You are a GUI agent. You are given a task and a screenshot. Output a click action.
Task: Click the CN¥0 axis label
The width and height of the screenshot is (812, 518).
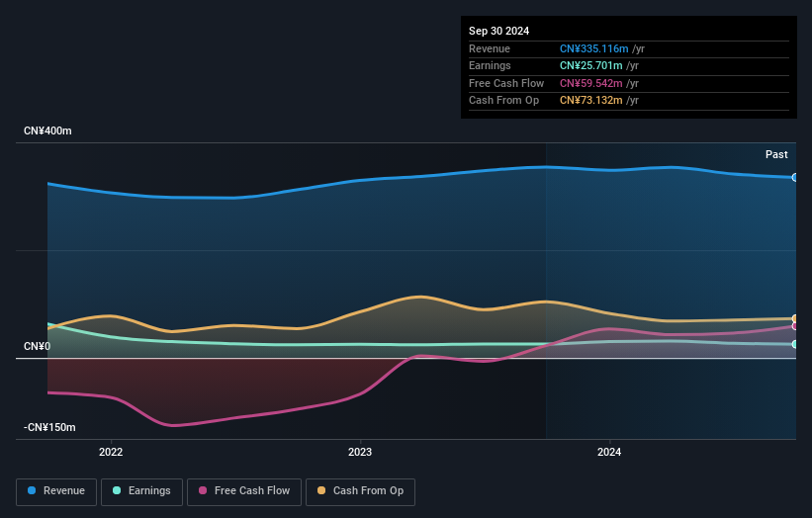(38, 346)
